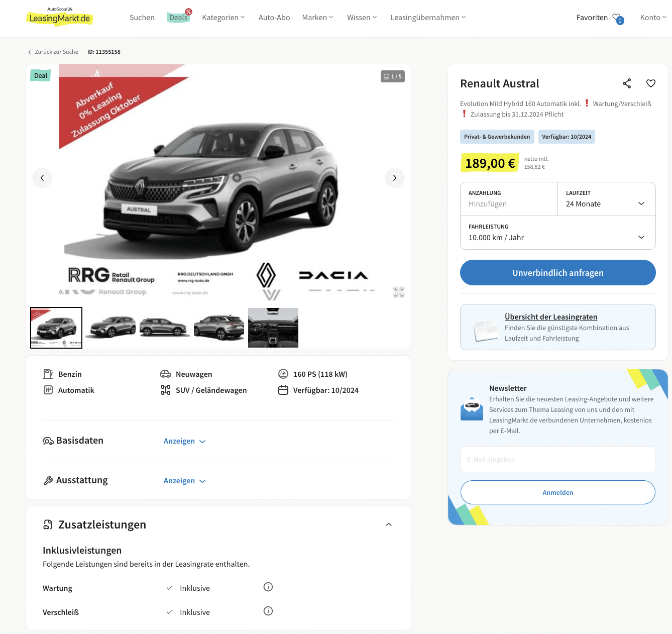Open Auto-Abo navigation item
672x634 pixels.
274,18
